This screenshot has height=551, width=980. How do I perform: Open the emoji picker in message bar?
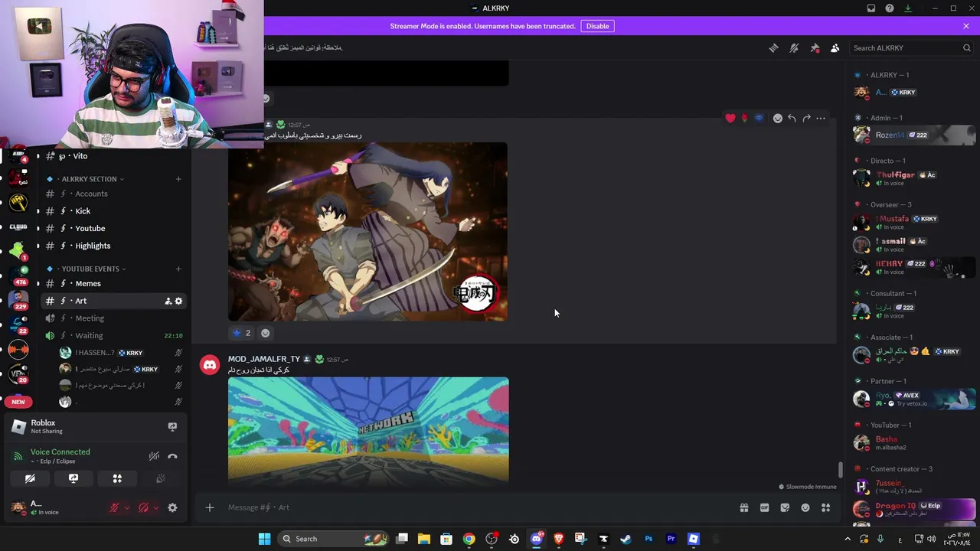[805, 507]
